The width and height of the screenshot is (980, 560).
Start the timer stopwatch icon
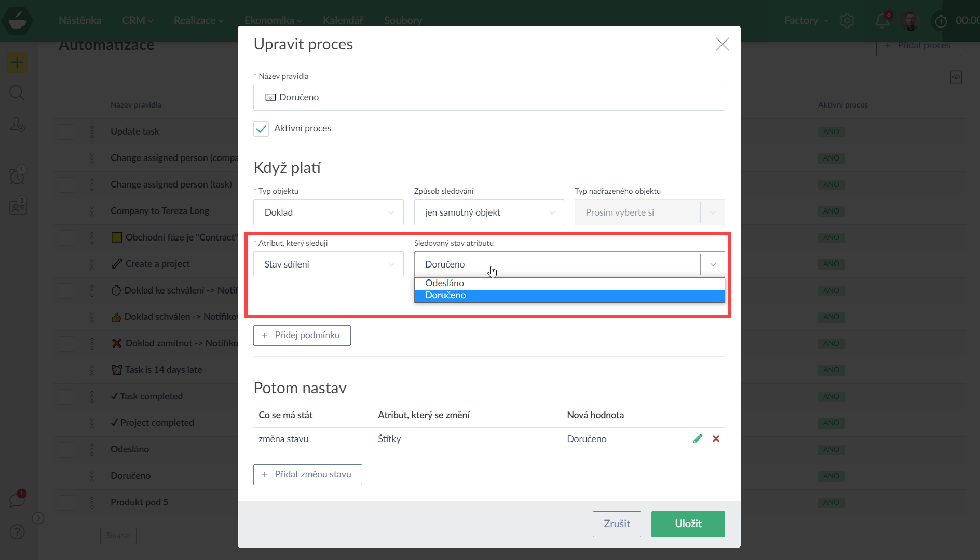point(941,21)
